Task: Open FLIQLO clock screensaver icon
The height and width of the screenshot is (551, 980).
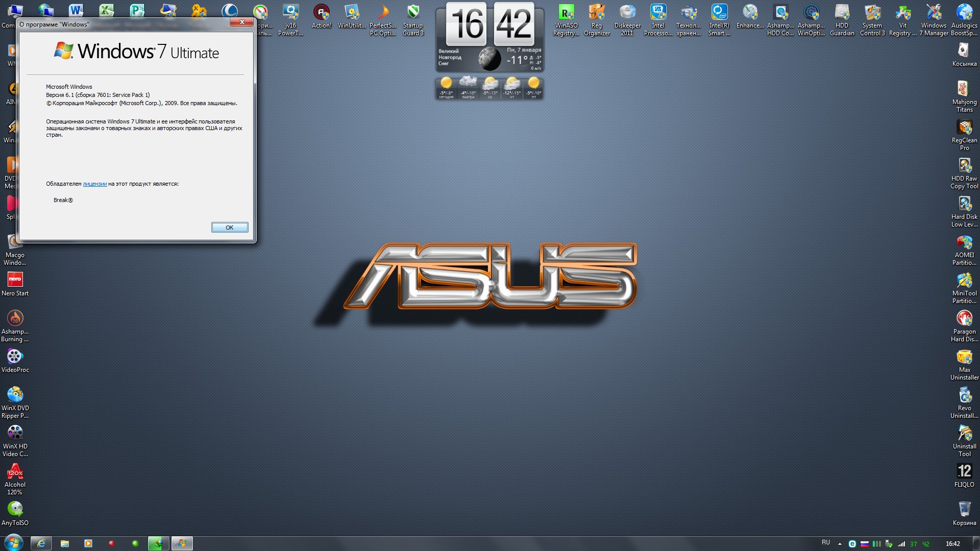Action: tap(964, 476)
